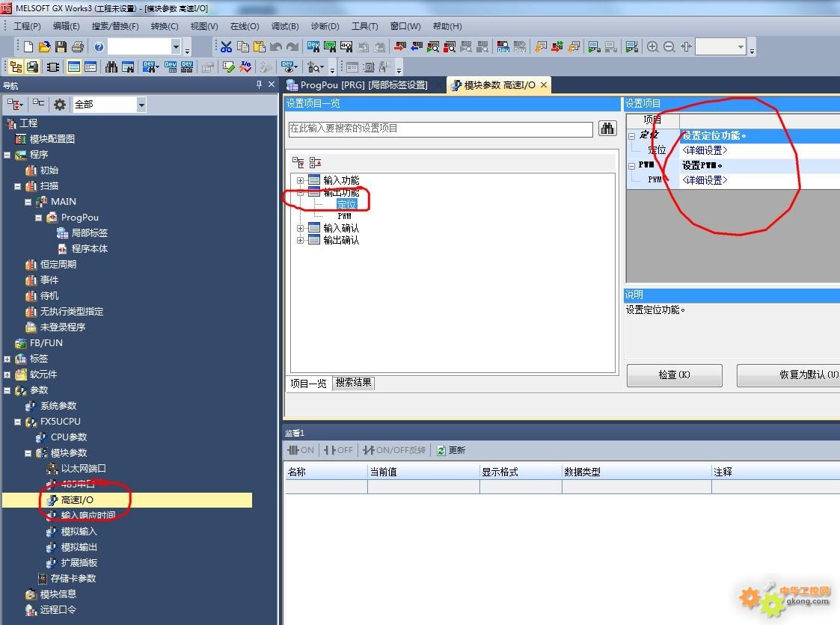Click binoculars button beside settings search box
The image size is (840, 625).
(x=607, y=129)
